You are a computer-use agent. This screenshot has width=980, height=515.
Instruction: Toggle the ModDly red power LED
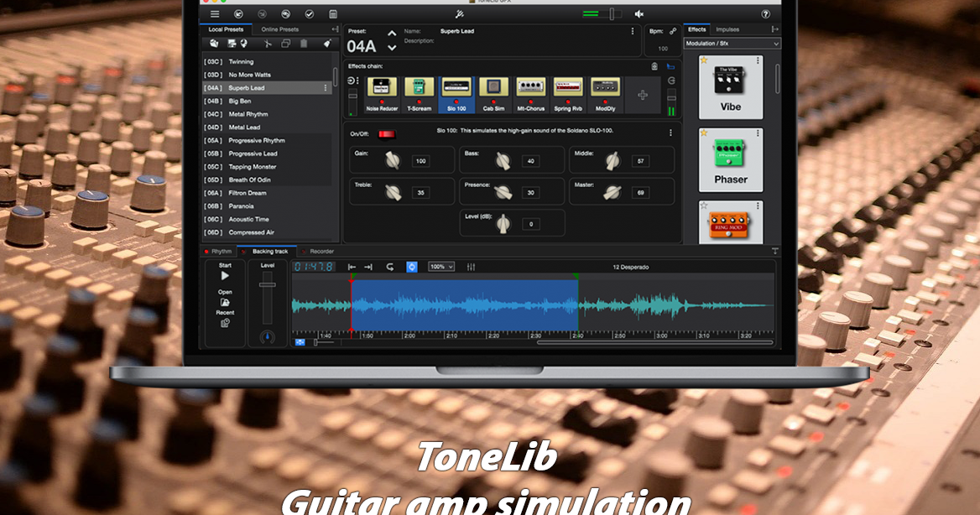(x=605, y=101)
